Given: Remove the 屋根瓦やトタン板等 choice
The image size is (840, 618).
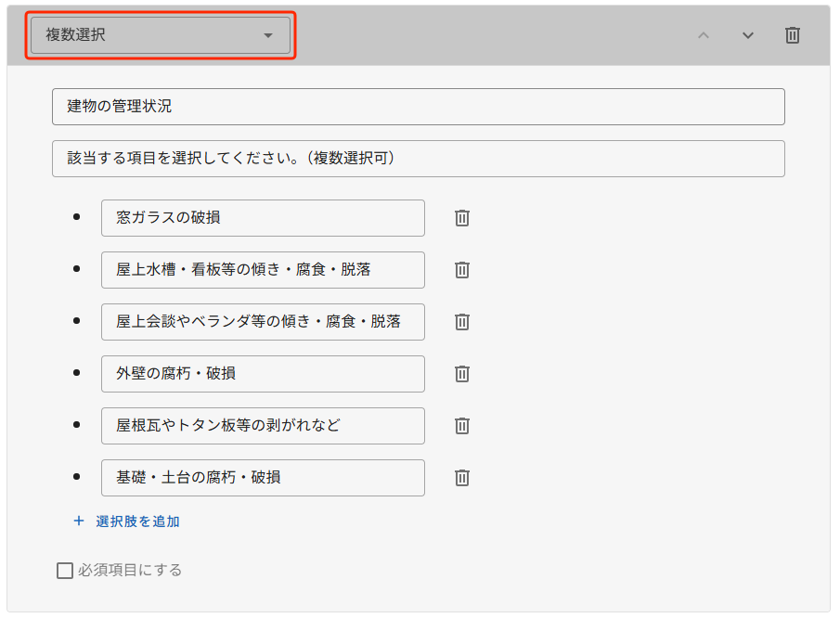Looking at the screenshot, I should pos(462,426).
